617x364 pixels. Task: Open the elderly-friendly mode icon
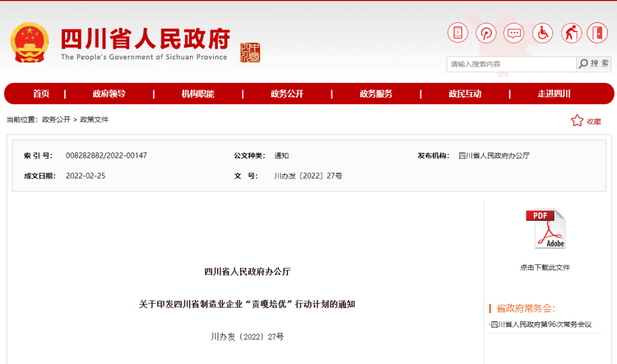coord(571,33)
